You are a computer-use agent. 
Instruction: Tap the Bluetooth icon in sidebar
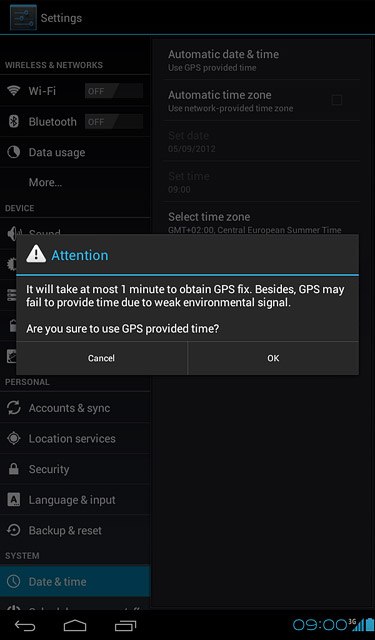[14, 122]
